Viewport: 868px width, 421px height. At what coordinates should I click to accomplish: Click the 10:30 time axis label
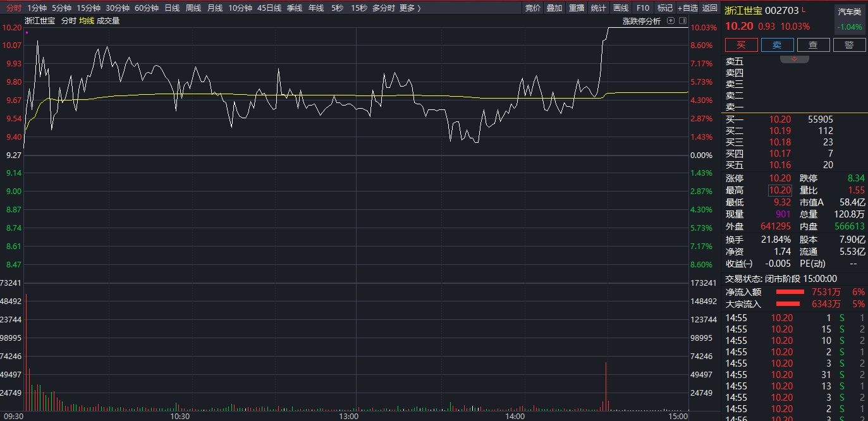180,417
